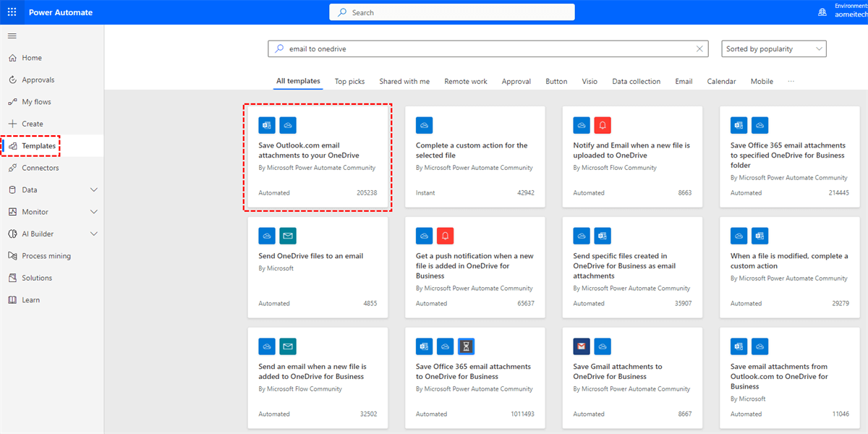Click Mail icon on 'Send an email when a new file' card
The width and height of the screenshot is (868, 434).
(288, 346)
